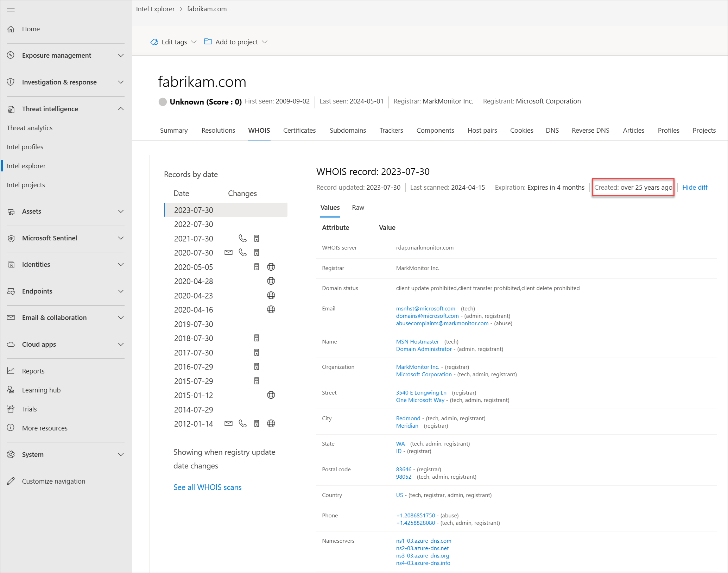Screen dimensions: 728x573
Task: Click the email icon on 2020-07-30 row
Action: pyautogui.click(x=228, y=252)
